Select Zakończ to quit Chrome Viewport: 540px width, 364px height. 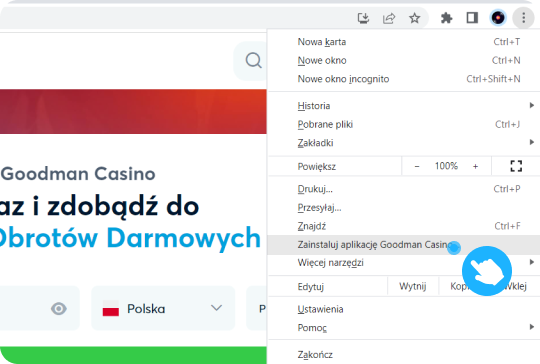tap(404, 354)
